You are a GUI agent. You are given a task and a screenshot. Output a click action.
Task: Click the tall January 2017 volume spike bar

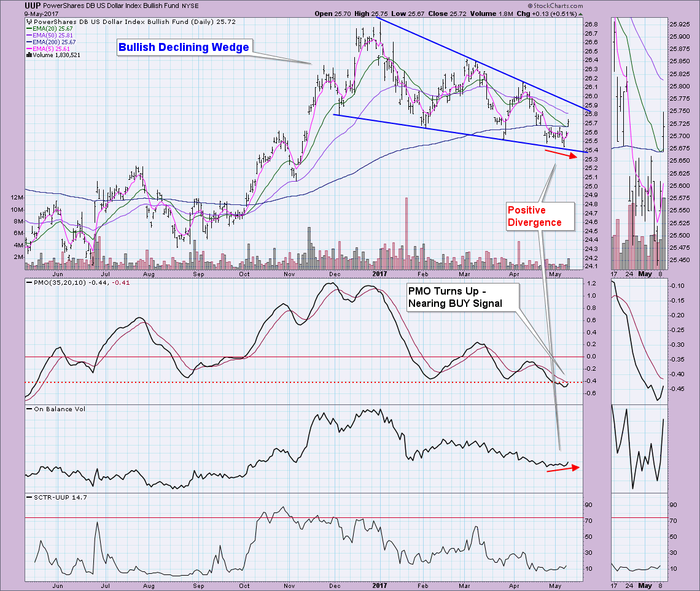pyautogui.click(x=406, y=233)
